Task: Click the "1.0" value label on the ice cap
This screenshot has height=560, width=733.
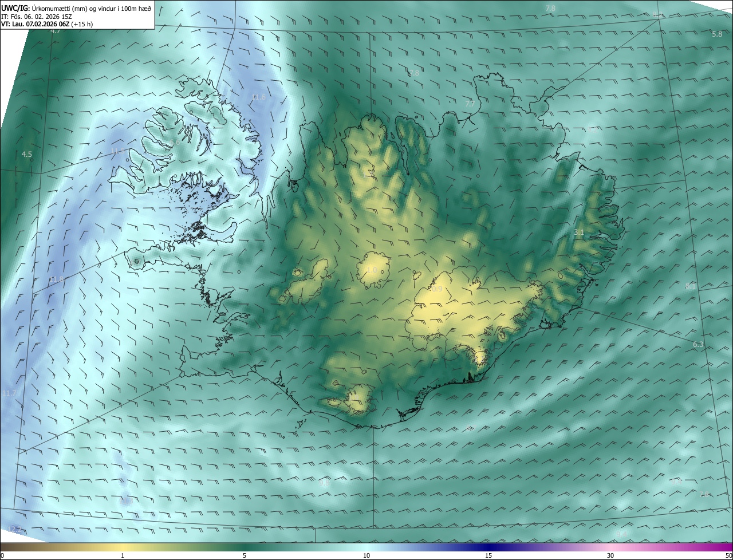Action: coord(371,270)
